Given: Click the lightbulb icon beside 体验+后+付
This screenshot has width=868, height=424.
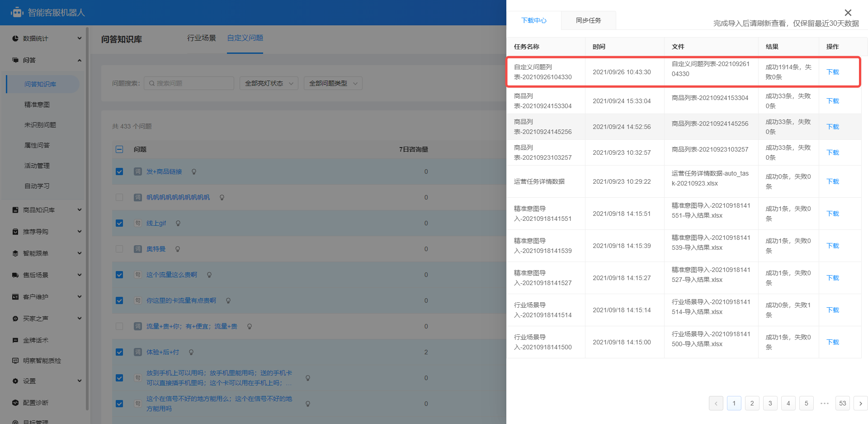Looking at the screenshot, I should [191, 353].
